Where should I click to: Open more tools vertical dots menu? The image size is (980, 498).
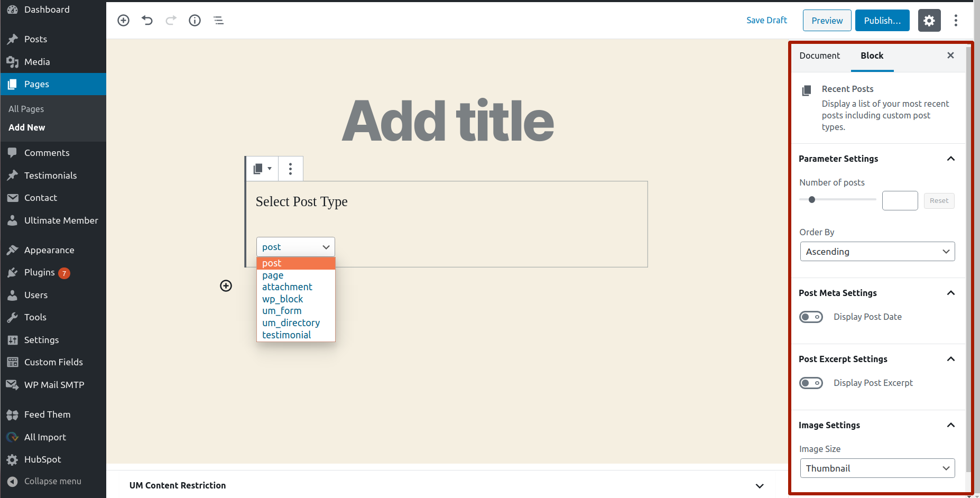956,21
